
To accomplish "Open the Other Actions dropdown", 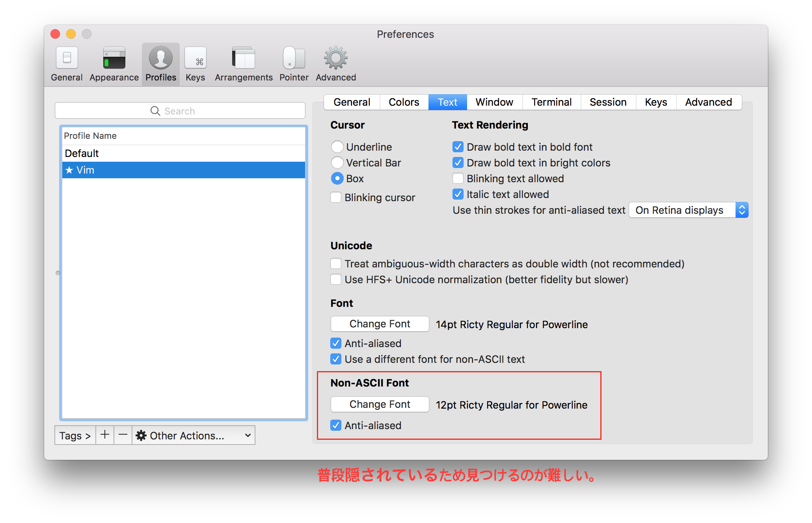I will (194, 435).
